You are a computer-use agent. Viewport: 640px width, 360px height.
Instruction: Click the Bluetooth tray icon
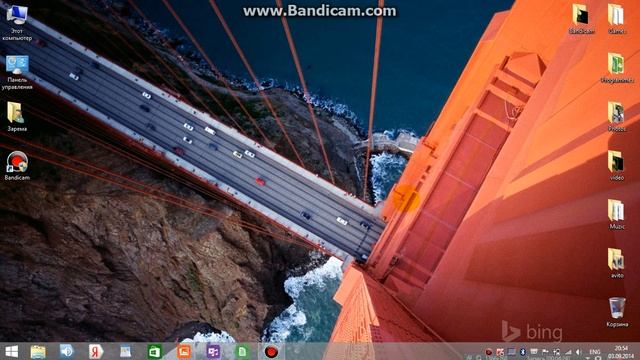[x=522, y=352]
